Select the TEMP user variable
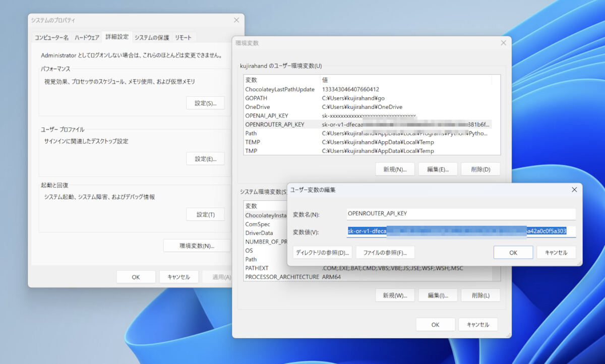The height and width of the screenshot is (364, 605). pyautogui.click(x=302, y=142)
